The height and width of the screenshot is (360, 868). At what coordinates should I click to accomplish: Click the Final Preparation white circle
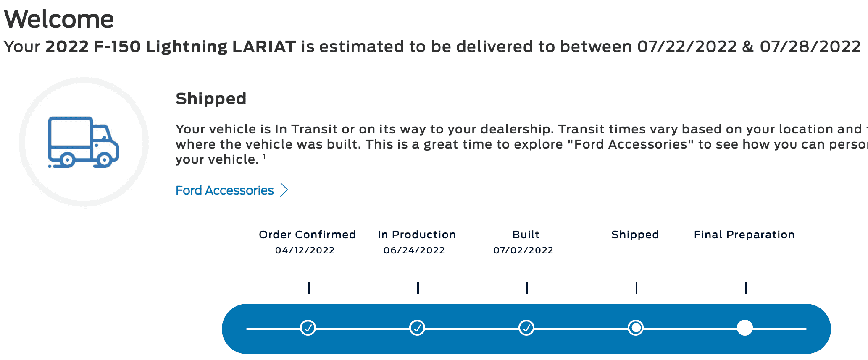coord(745,328)
